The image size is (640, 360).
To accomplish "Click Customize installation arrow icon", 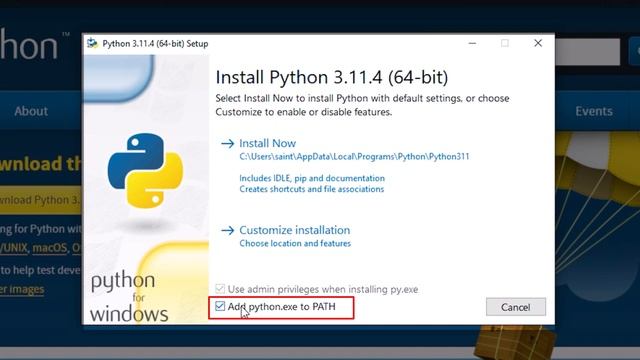I will 227,230.
